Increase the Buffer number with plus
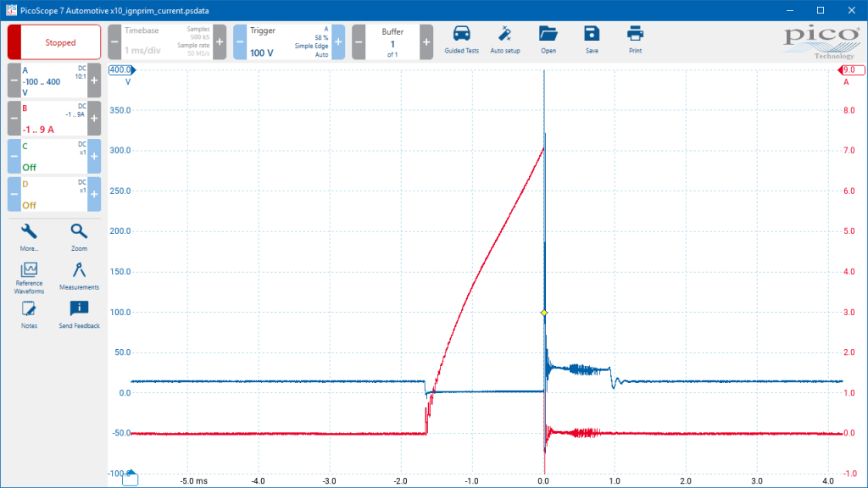 click(x=426, y=42)
